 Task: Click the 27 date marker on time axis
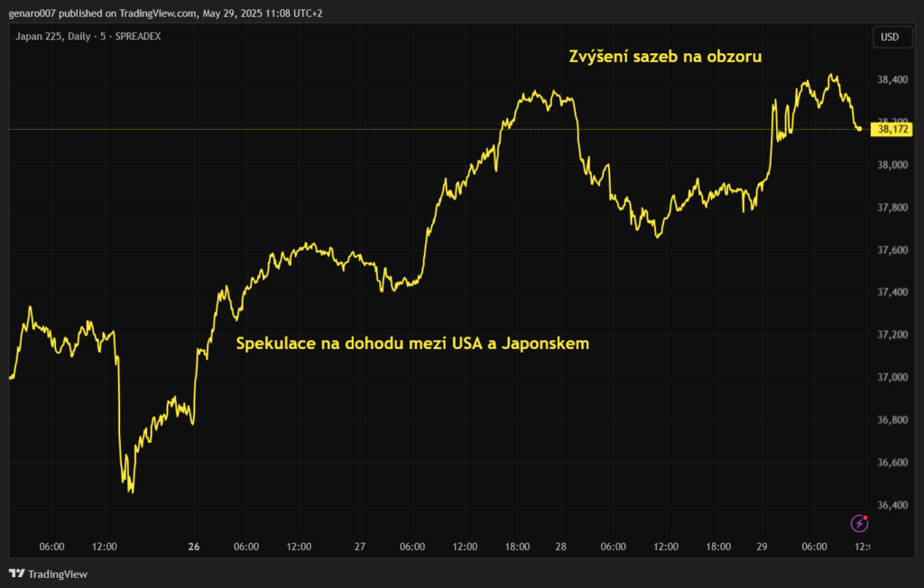pyautogui.click(x=360, y=547)
